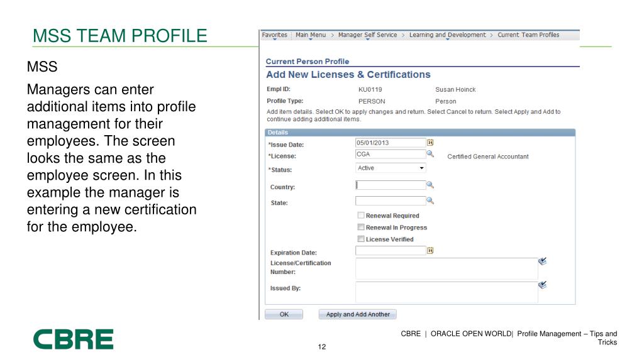The height and width of the screenshot is (362, 644).
Task: Click the Certified General Accountant description
Action: pos(488,156)
